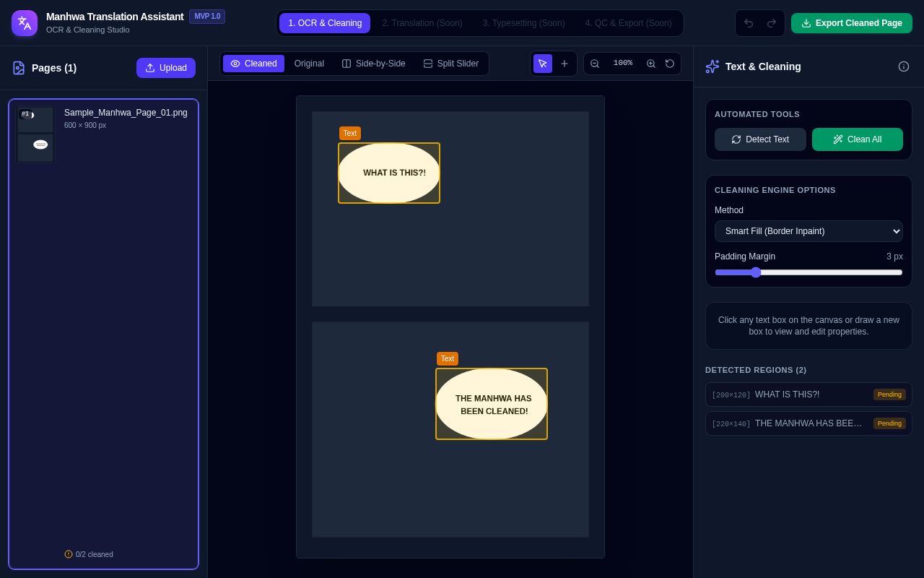The height and width of the screenshot is (578, 924).
Task: Reset the canvas zoom
Action: [x=670, y=64]
